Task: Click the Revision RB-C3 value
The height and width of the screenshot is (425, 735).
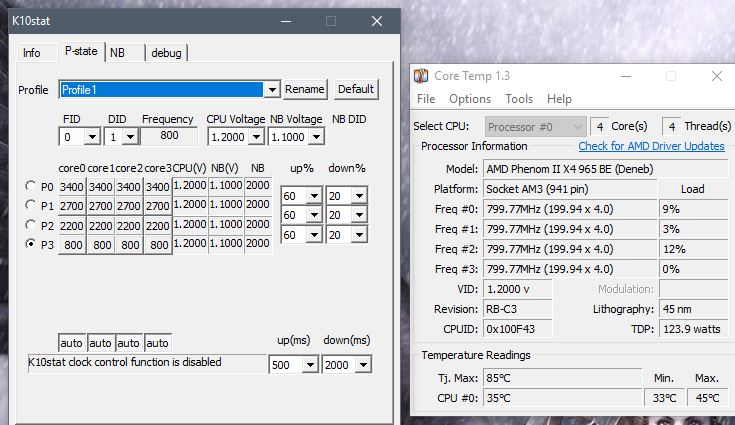Action: tap(518, 309)
